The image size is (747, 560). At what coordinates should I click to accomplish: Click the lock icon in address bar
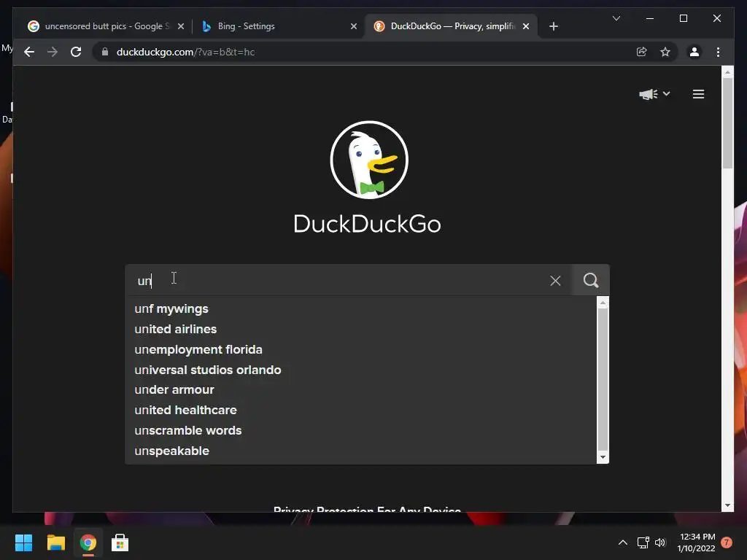pyautogui.click(x=105, y=52)
